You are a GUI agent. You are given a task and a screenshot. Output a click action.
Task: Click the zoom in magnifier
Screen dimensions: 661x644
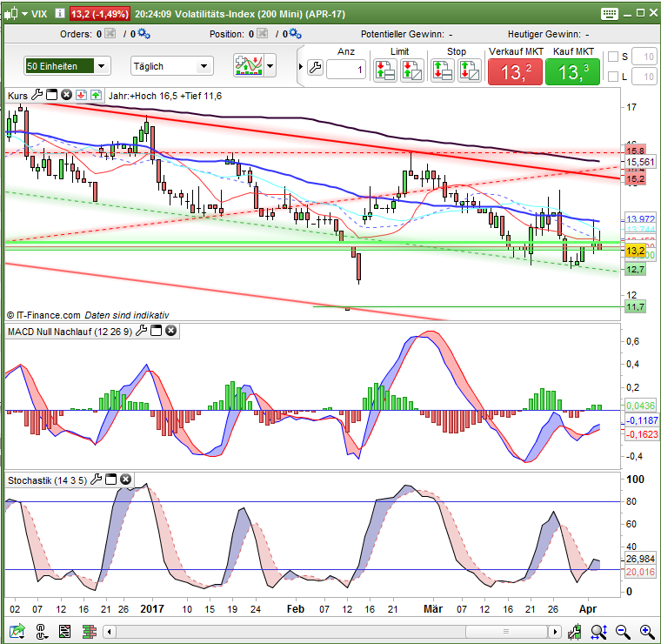click(x=647, y=632)
